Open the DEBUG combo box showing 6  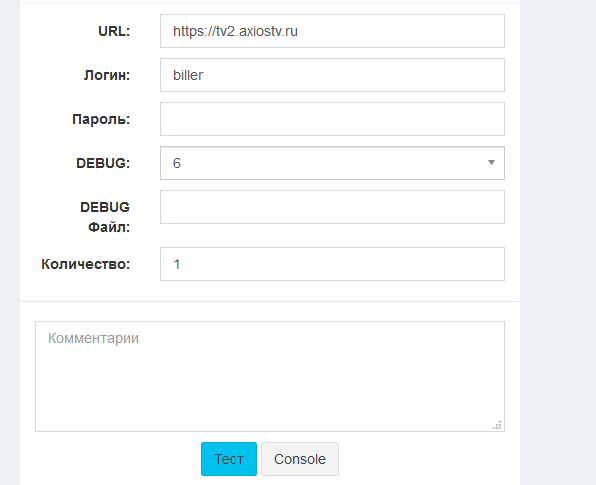point(332,163)
